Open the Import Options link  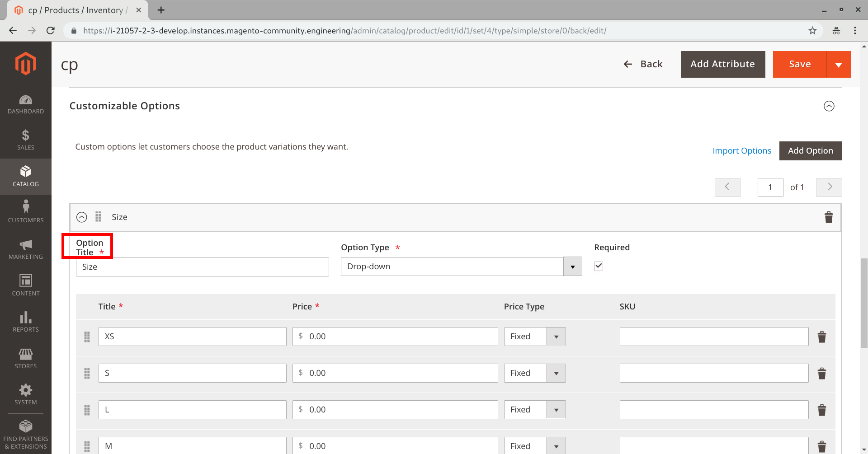point(742,150)
